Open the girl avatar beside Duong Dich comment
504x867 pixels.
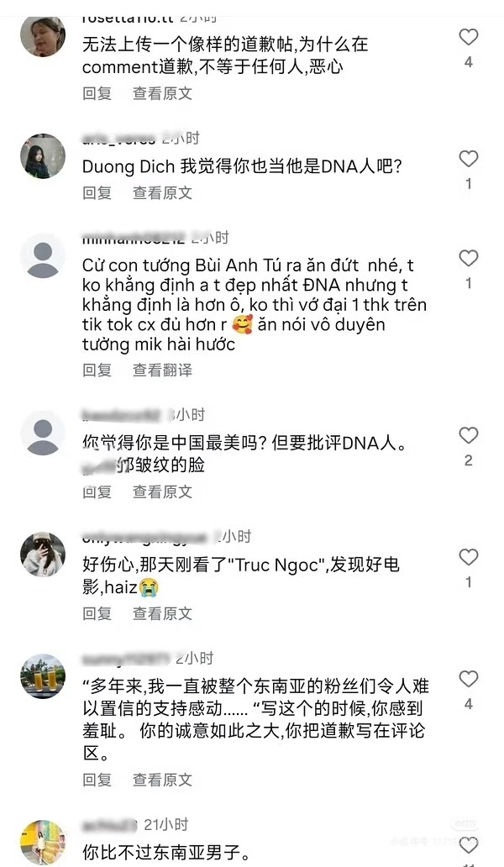43,156
